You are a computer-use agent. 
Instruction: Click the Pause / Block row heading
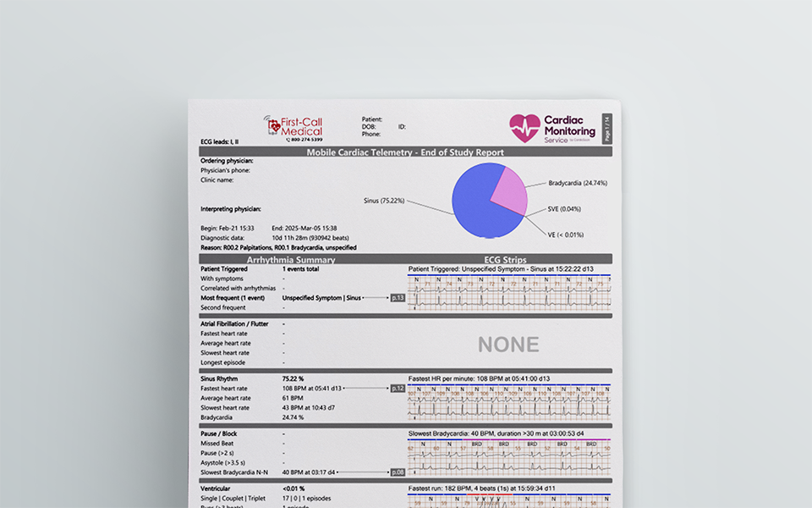pyautogui.click(x=218, y=433)
